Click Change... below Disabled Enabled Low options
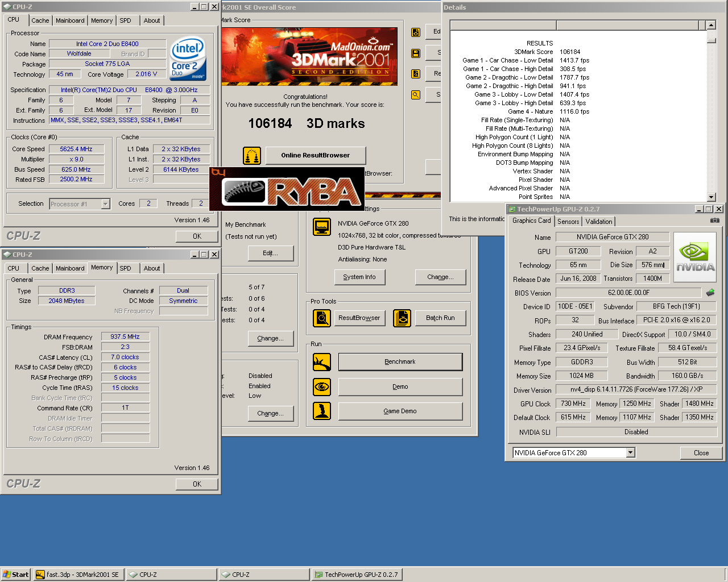Image resolution: width=728 pixels, height=582 pixels. pyautogui.click(x=271, y=414)
